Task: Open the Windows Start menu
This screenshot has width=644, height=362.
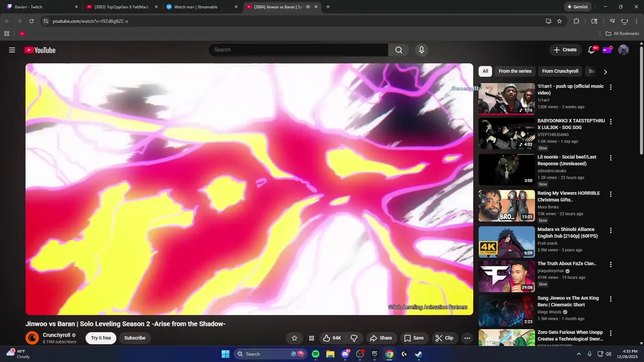Action: point(225,354)
